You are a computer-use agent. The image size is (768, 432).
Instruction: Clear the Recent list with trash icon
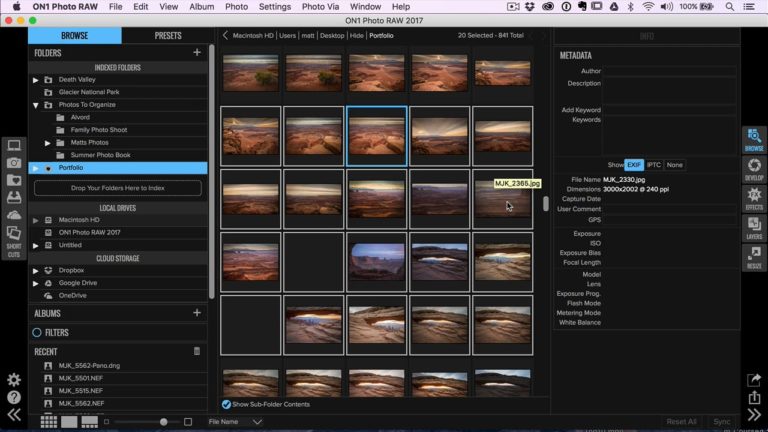pos(197,351)
